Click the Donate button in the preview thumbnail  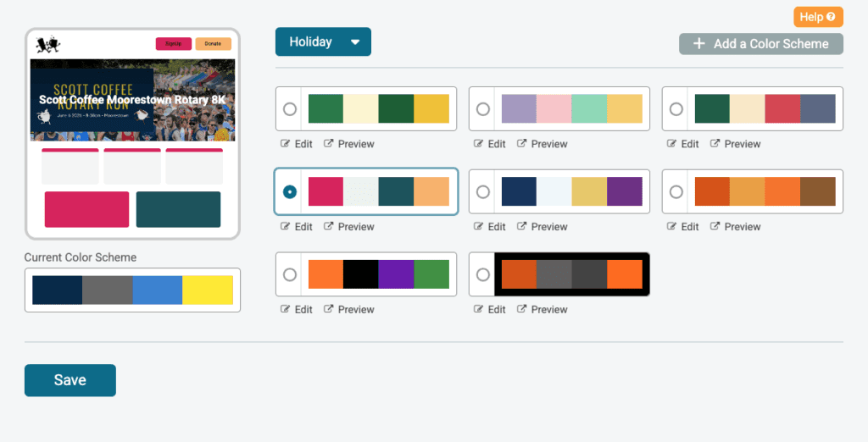pos(213,44)
